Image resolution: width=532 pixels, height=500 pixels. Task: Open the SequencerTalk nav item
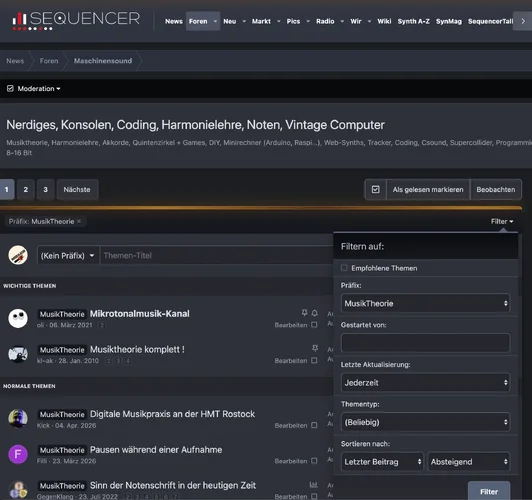(490, 21)
